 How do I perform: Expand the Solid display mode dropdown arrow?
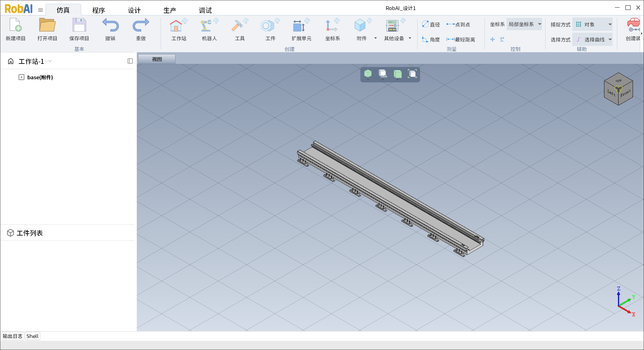(383, 80)
